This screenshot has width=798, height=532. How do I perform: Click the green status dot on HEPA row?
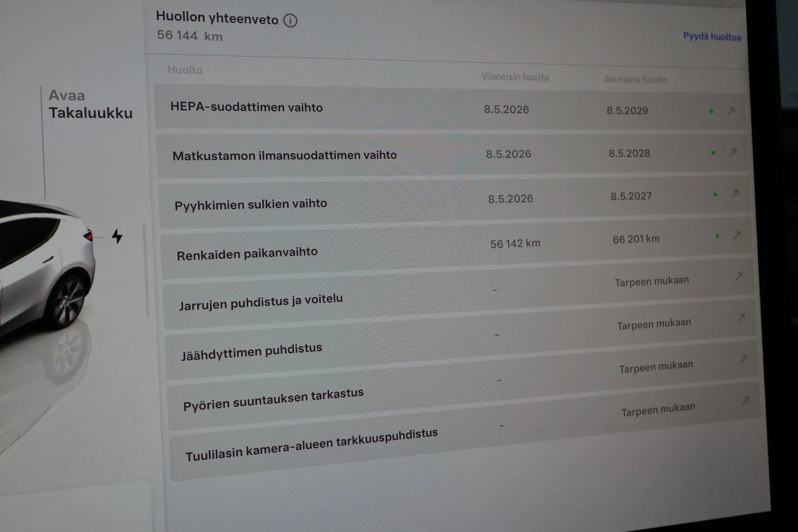(711, 111)
